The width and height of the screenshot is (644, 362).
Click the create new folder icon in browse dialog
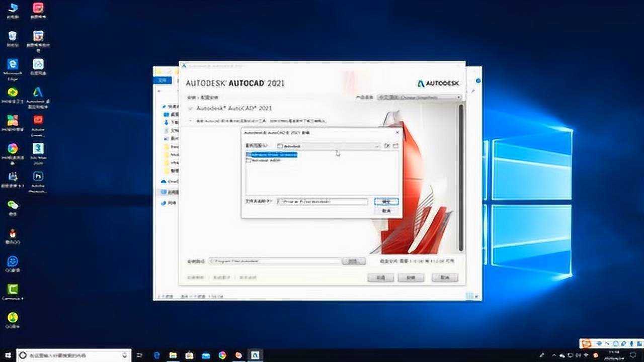[x=395, y=146]
